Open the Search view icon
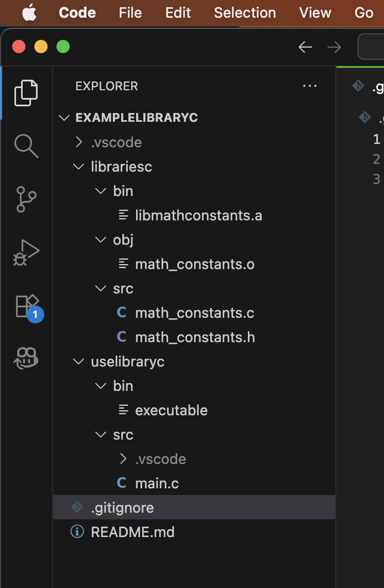Viewport: 384px width, 588px height. click(x=26, y=146)
